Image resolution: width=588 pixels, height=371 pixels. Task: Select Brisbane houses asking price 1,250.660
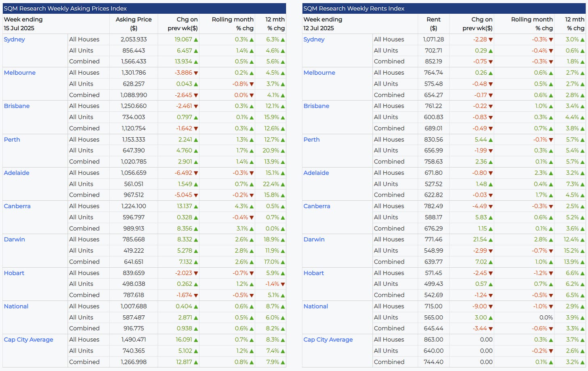[134, 106]
